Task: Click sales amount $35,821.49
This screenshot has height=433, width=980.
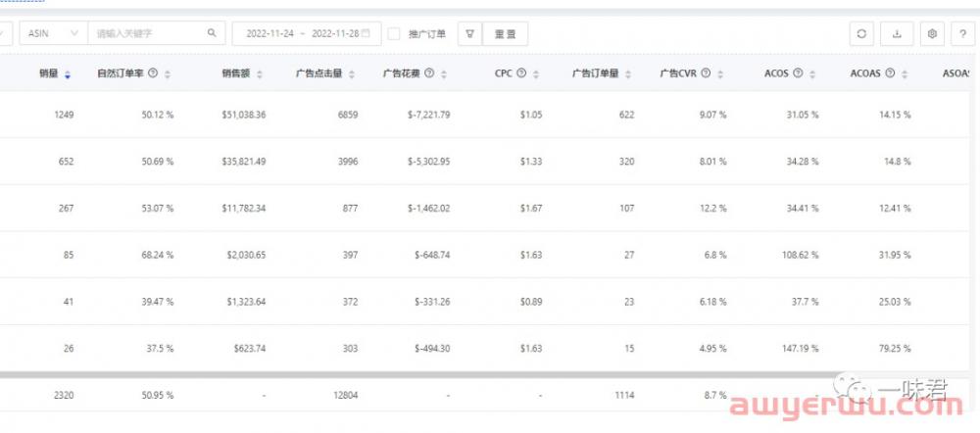Action: point(244,162)
